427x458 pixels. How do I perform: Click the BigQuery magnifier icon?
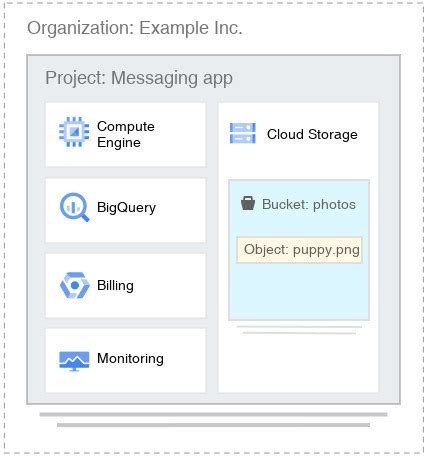(x=74, y=207)
